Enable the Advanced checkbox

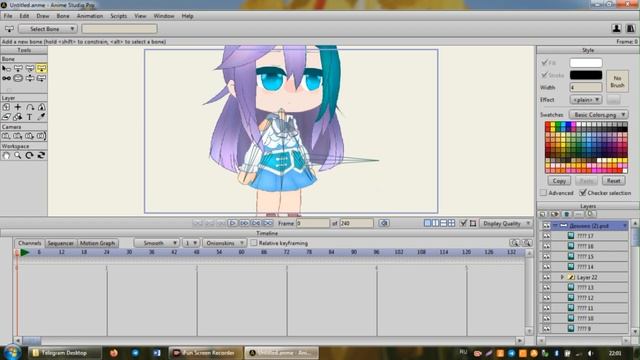coord(543,193)
